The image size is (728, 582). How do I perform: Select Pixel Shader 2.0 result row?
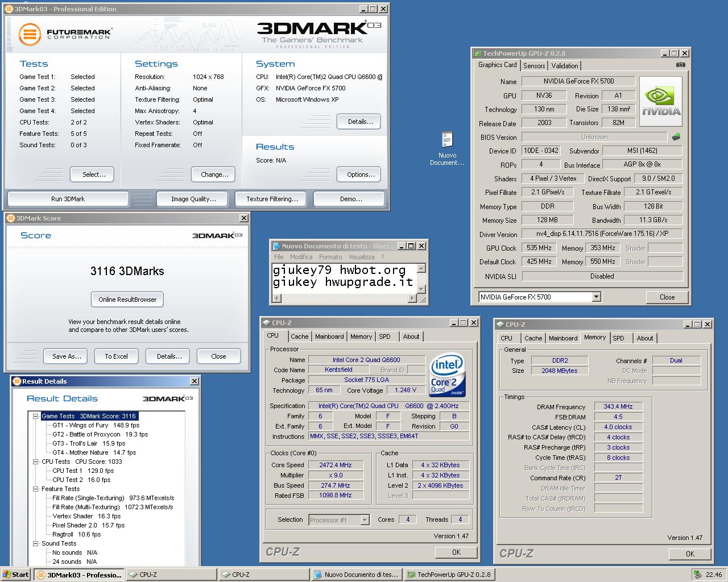click(89, 525)
